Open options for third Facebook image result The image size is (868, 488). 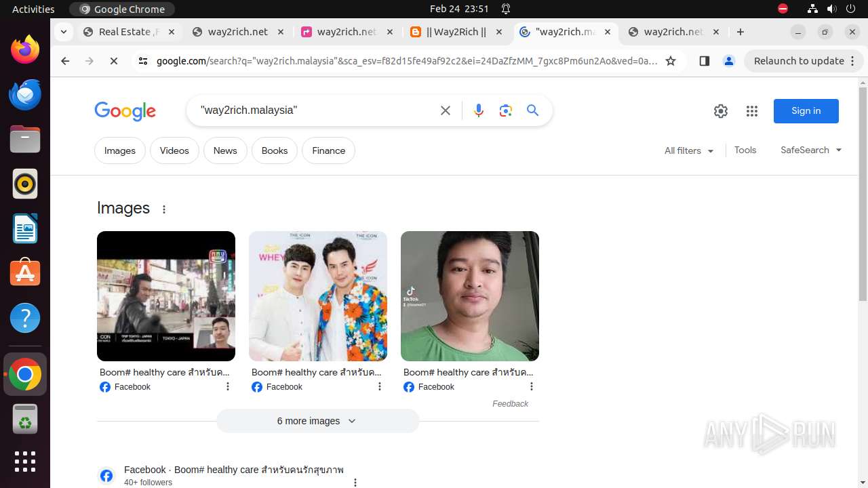532,386
